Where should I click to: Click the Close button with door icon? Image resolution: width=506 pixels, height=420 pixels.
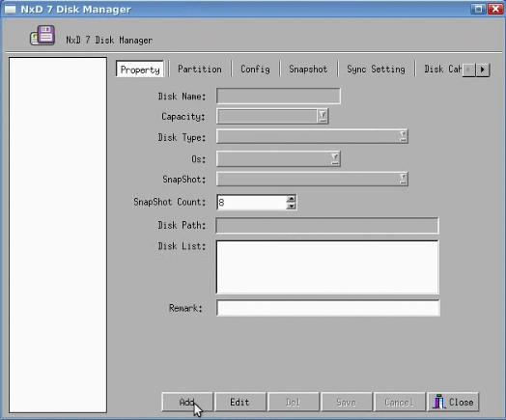[x=453, y=402]
